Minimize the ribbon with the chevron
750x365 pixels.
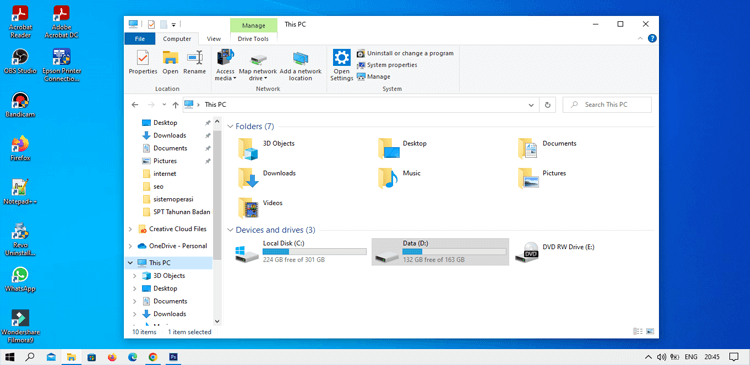pos(641,38)
